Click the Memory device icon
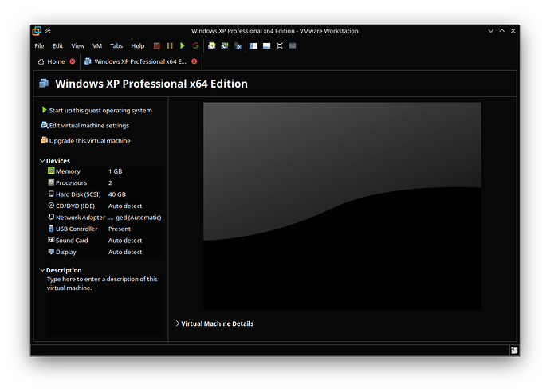Viewport: 550px width, 392px height. [x=51, y=171]
